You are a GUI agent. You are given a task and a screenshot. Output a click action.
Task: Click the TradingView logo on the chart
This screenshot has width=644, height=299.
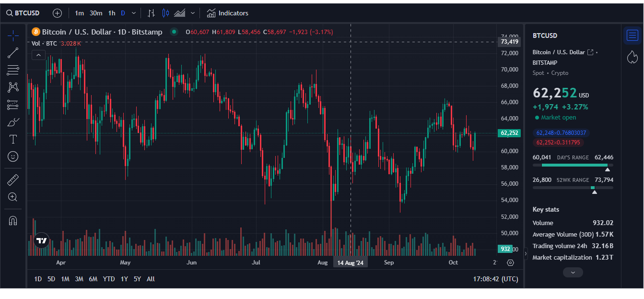[x=41, y=241]
